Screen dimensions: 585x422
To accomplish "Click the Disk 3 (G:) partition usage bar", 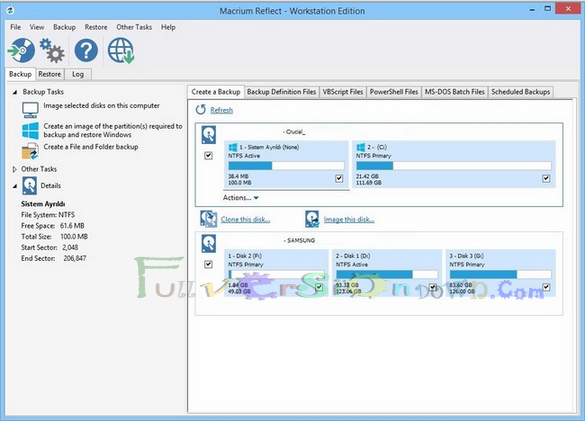I will (x=500, y=275).
